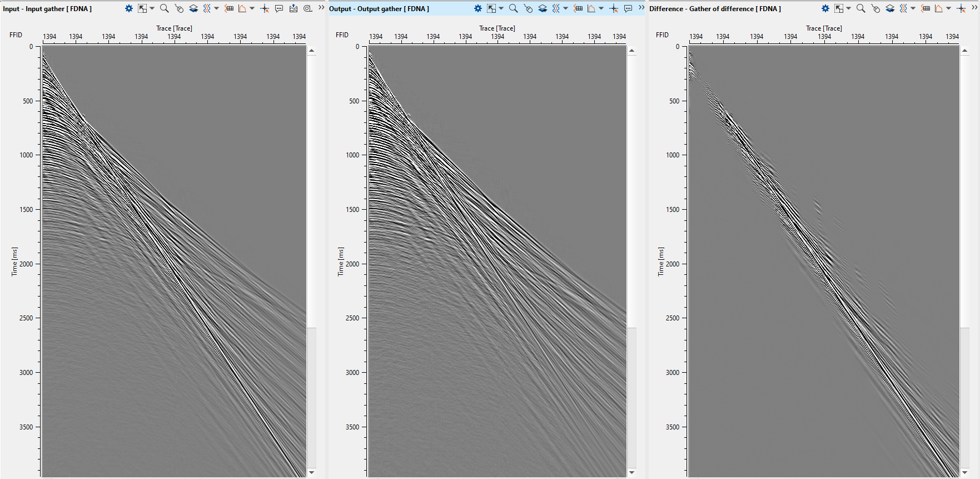Click the trace table icon in Difference toolbar
Screen dimensions: 980x479
coord(926,8)
